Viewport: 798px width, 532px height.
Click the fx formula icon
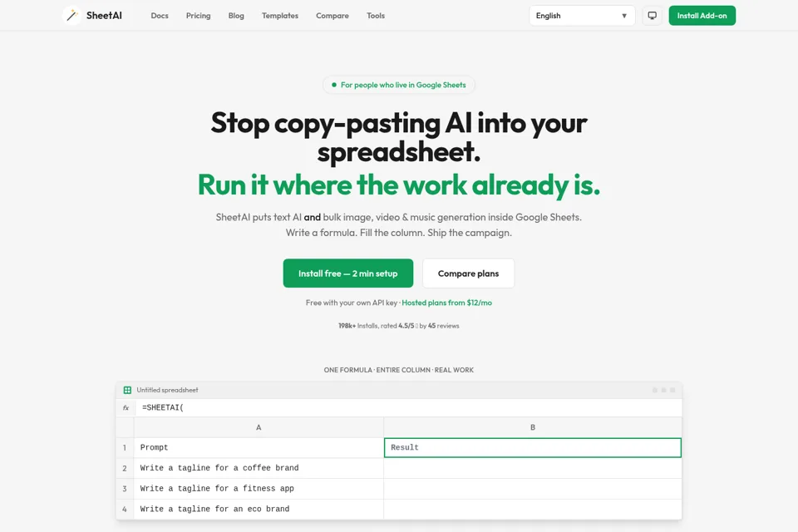126,408
